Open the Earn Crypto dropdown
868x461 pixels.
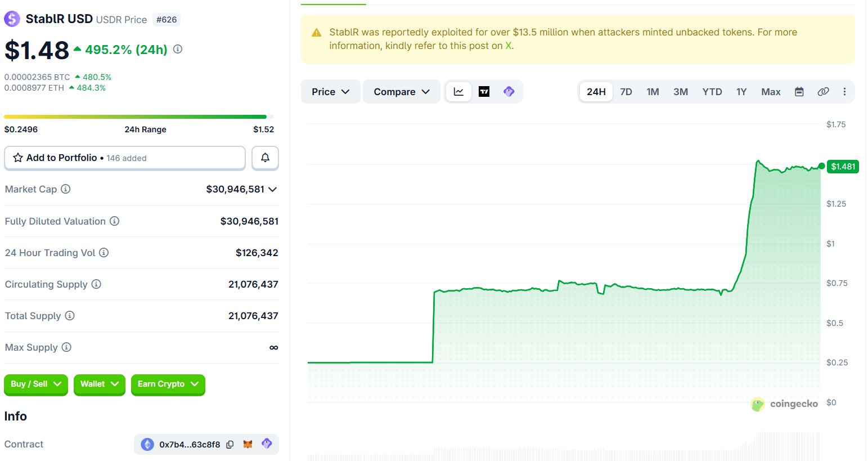click(168, 384)
